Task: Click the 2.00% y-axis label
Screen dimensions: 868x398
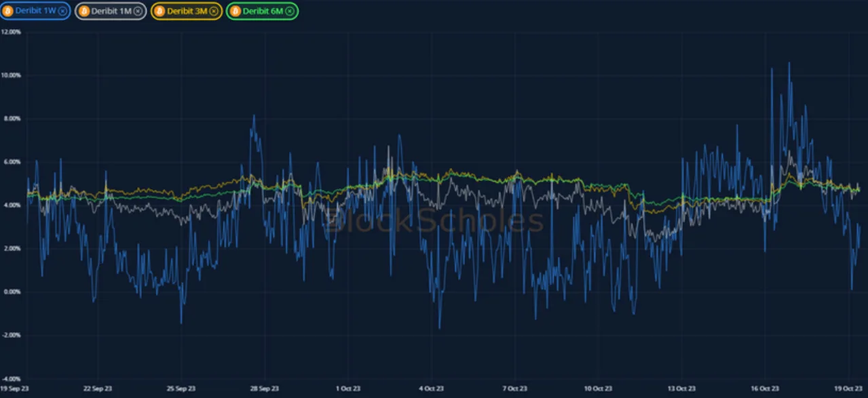Action: (x=13, y=249)
